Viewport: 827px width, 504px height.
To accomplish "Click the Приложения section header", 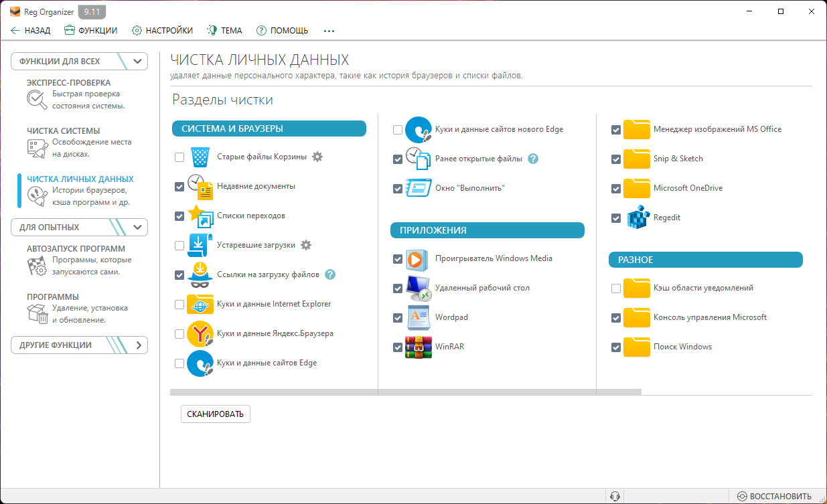I will click(x=487, y=230).
